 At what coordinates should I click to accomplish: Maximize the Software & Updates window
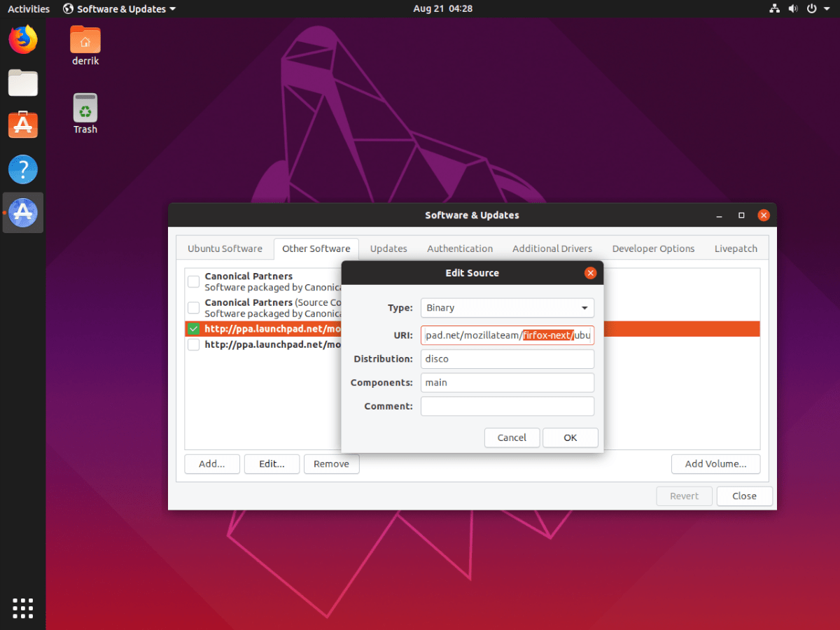pyautogui.click(x=741, y=215)
